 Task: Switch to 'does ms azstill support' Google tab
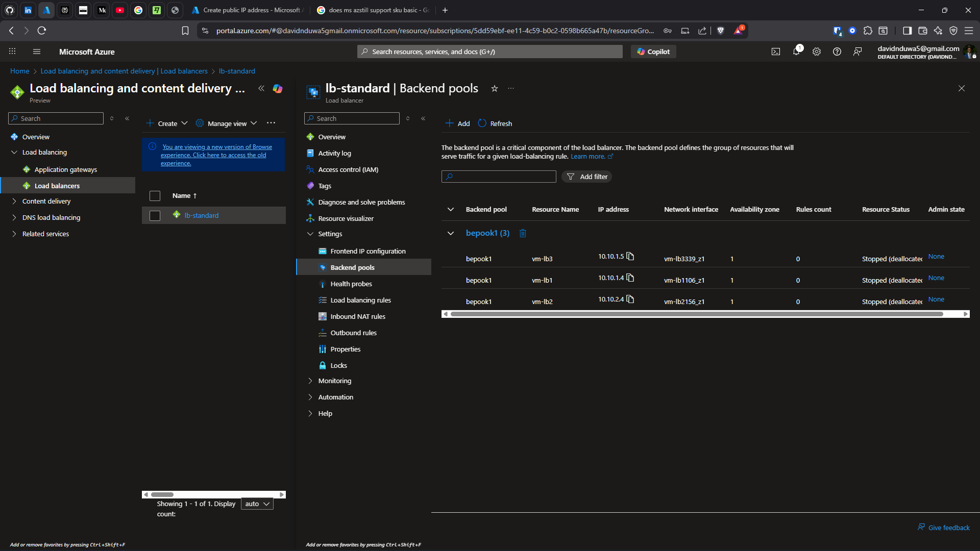374,10
